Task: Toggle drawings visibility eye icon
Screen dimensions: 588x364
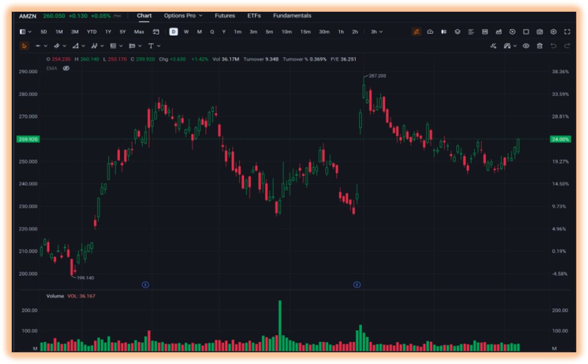Action: point(526,46)
